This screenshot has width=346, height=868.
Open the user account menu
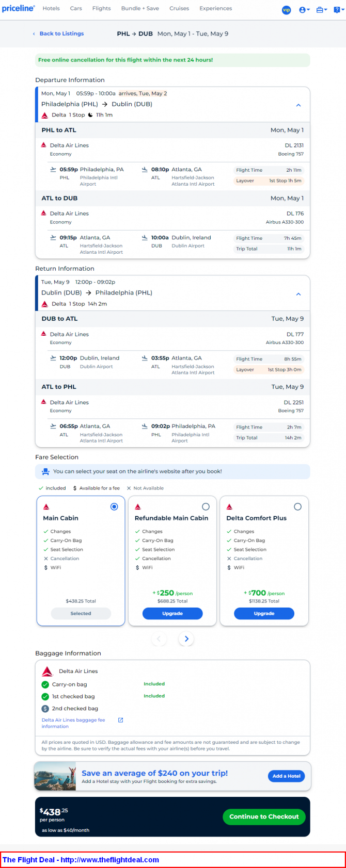click(304, 10)
